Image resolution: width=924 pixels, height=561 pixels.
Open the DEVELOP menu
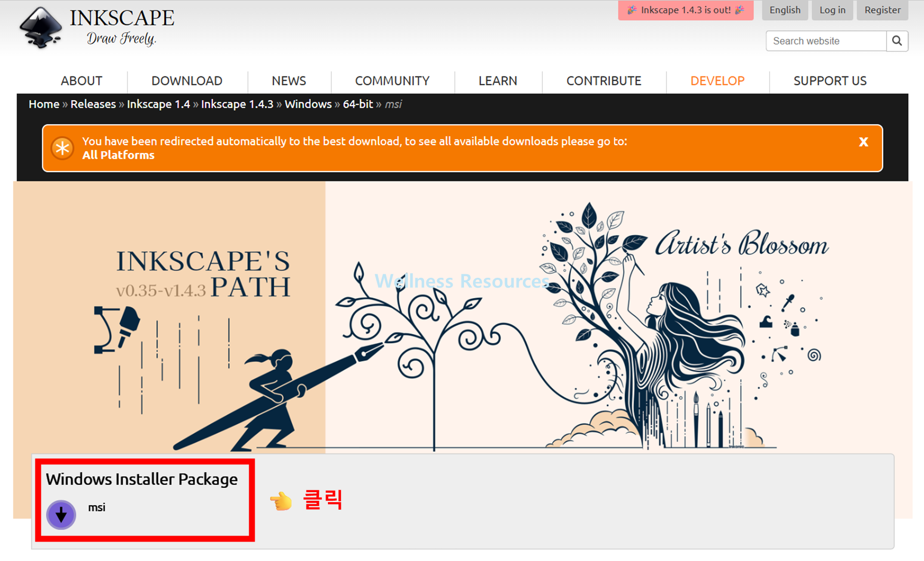point(717,81)
